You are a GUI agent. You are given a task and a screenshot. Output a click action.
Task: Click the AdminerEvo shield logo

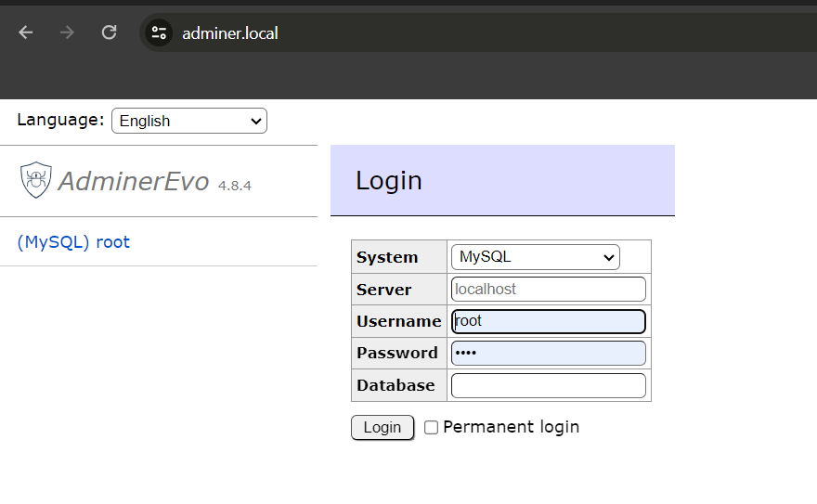36,180
